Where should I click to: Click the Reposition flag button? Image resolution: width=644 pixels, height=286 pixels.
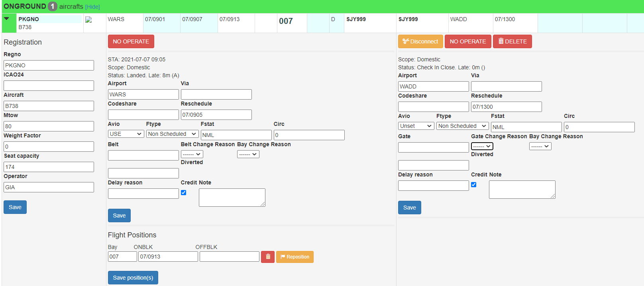(295, 257)
